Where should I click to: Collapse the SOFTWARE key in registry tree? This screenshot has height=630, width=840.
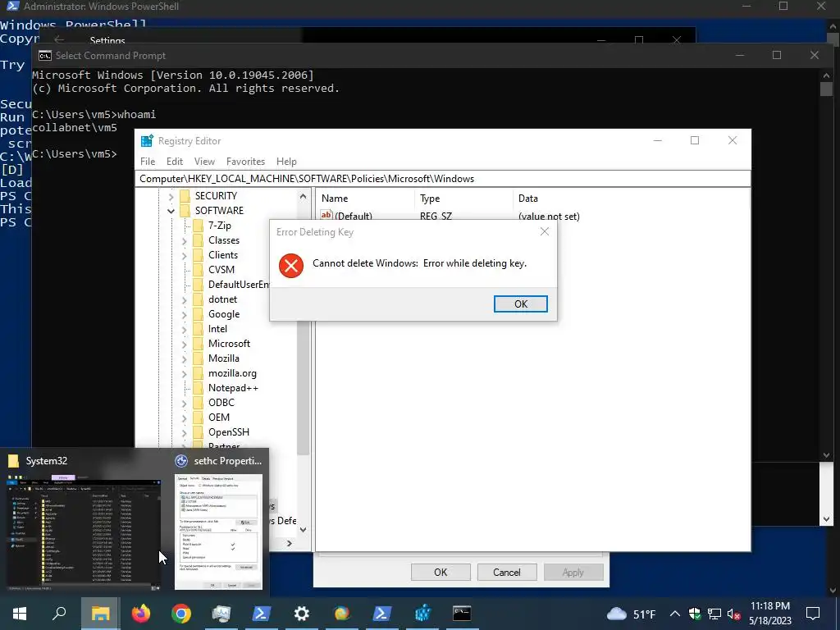(x=171, y=211)
